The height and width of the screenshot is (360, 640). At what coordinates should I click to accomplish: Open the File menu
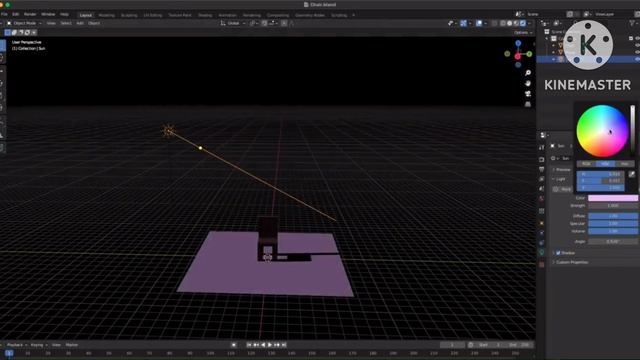click(x=4, y=14)
